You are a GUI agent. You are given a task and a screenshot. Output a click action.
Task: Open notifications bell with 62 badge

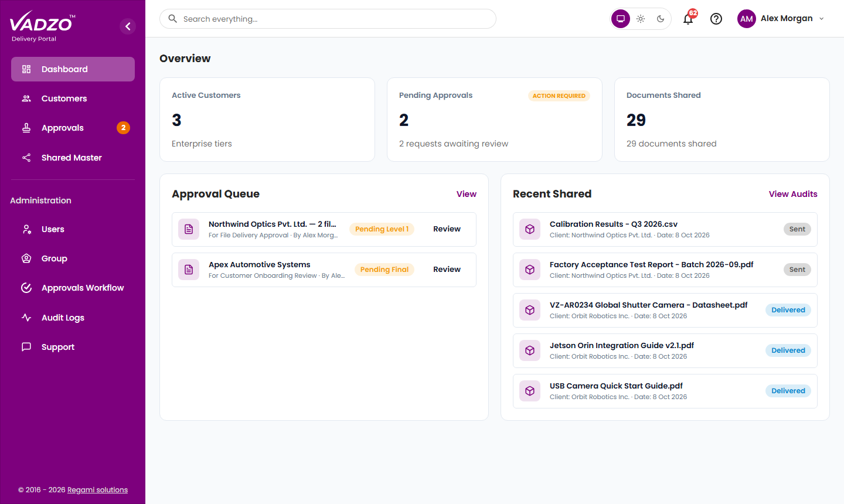point(689,19)
